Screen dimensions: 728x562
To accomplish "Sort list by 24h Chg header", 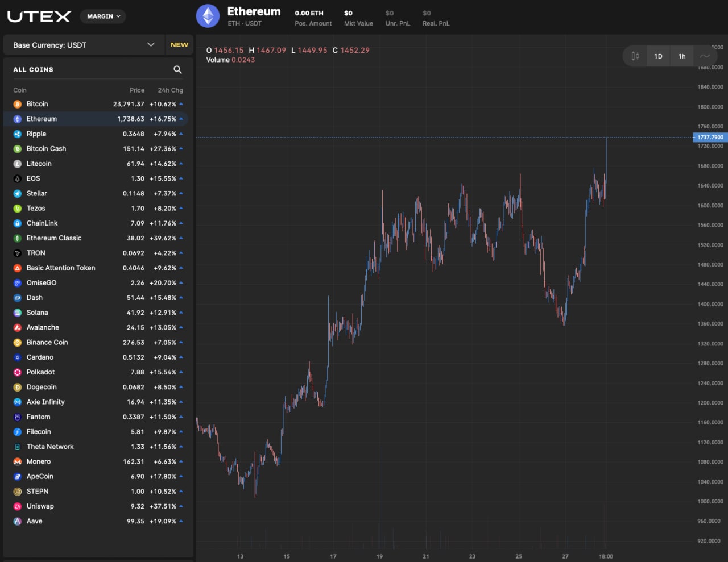I will (x=171, y=90).
